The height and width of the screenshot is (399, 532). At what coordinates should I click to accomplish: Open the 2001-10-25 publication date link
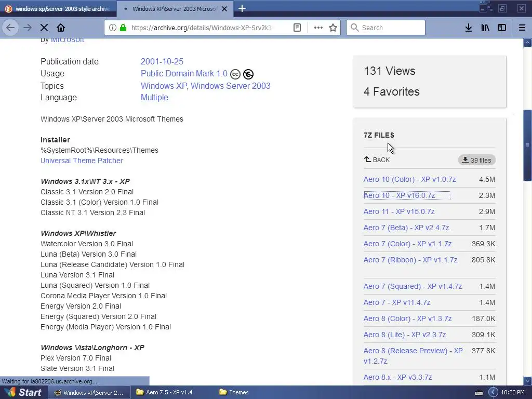tap(162, 61)
